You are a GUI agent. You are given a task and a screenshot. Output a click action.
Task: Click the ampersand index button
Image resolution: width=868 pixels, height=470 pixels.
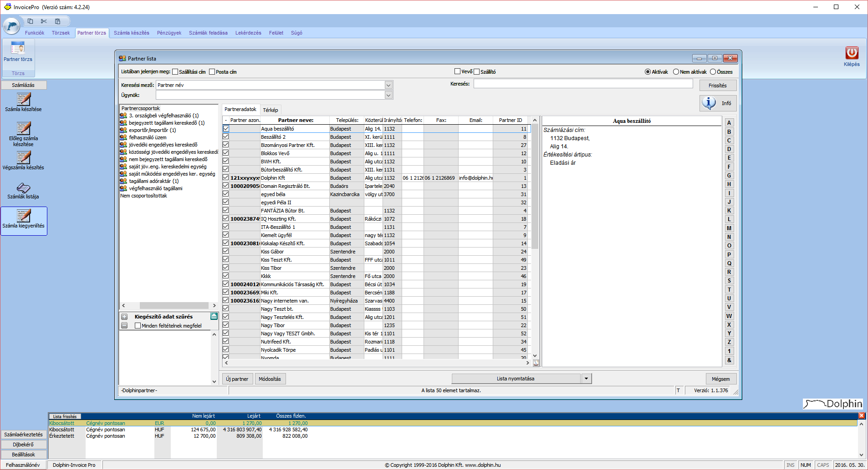729,360
